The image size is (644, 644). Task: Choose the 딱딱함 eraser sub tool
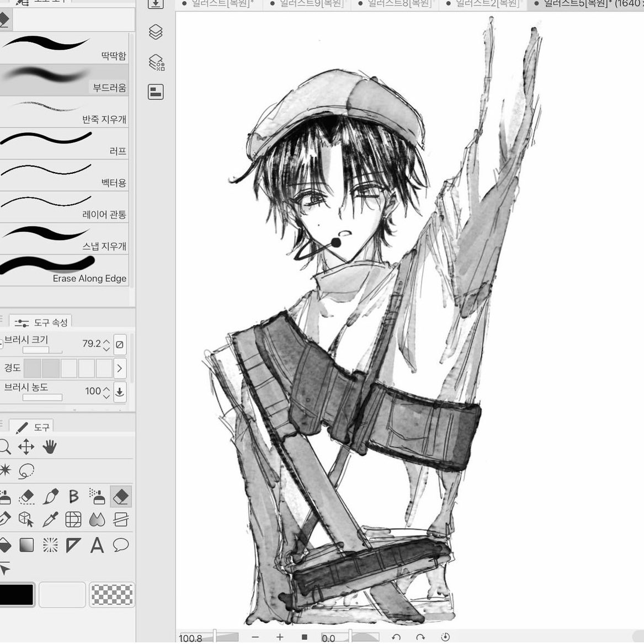tap(65, 49)
